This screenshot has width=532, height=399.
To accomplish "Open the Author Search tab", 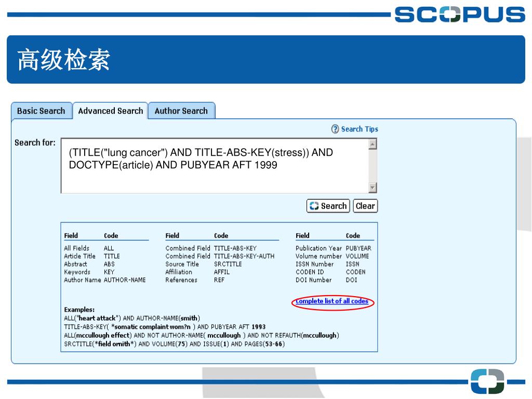I will pyautogui.click(x=181, y=111).
